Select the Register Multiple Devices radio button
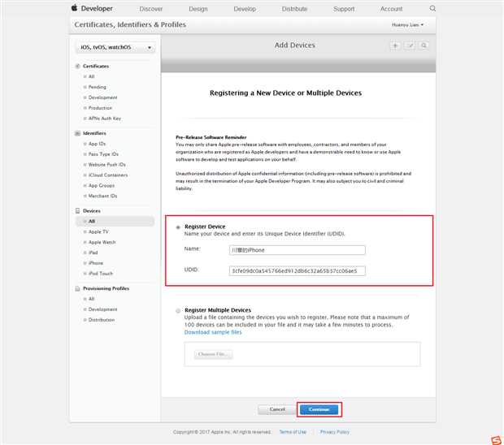 click(x=178, y=310)
